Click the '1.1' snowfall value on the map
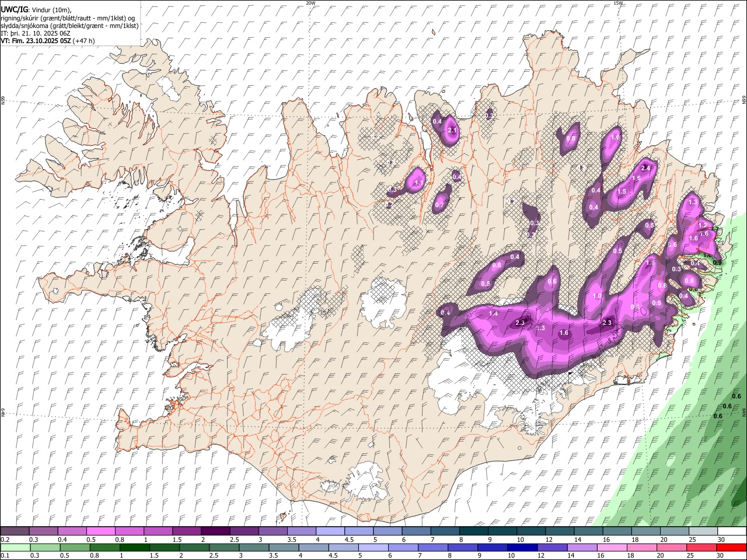This screenshot has width=747, height=560. [x=418, y=183]
